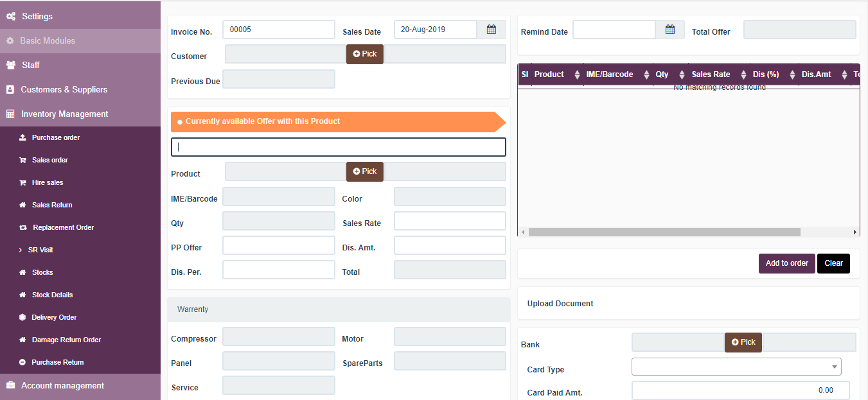Open the calendar picker for Sales Date

[491, 29]
